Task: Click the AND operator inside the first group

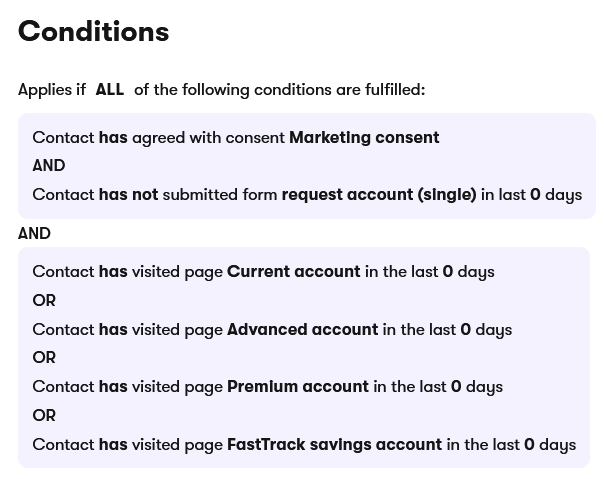Action: point(49,166)
